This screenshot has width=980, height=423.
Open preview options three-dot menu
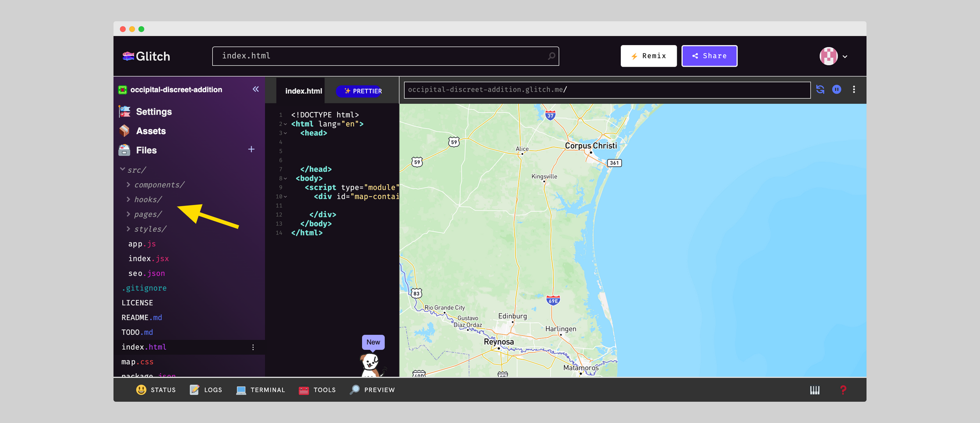tap(854, 90)
